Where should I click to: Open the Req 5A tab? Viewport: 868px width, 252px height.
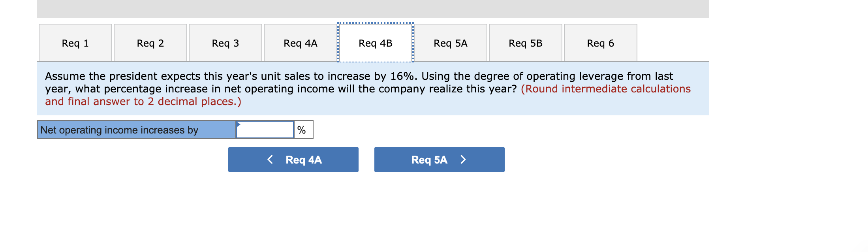pyautogui.click(x=450, y=43)
